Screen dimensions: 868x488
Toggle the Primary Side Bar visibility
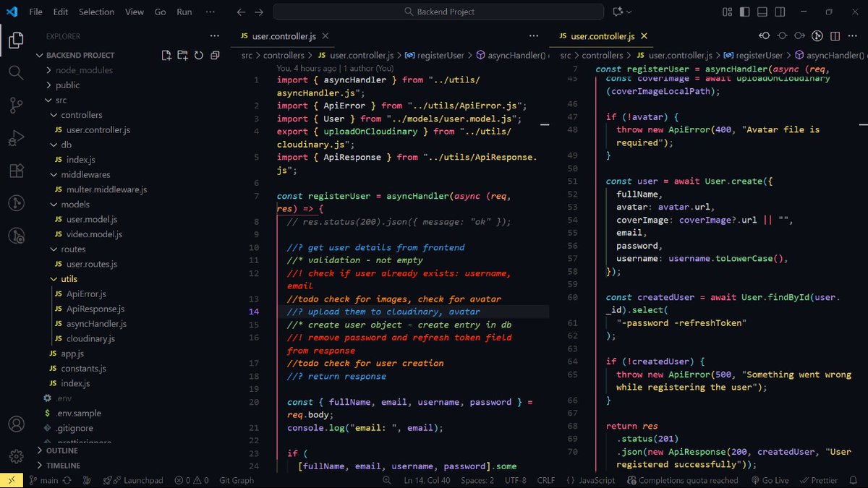point(745,11)
